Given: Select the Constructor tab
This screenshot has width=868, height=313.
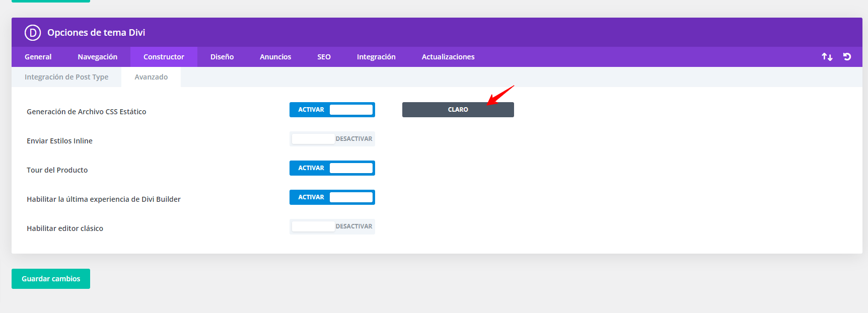Looking at the screenshot, I should pos(164,57).
